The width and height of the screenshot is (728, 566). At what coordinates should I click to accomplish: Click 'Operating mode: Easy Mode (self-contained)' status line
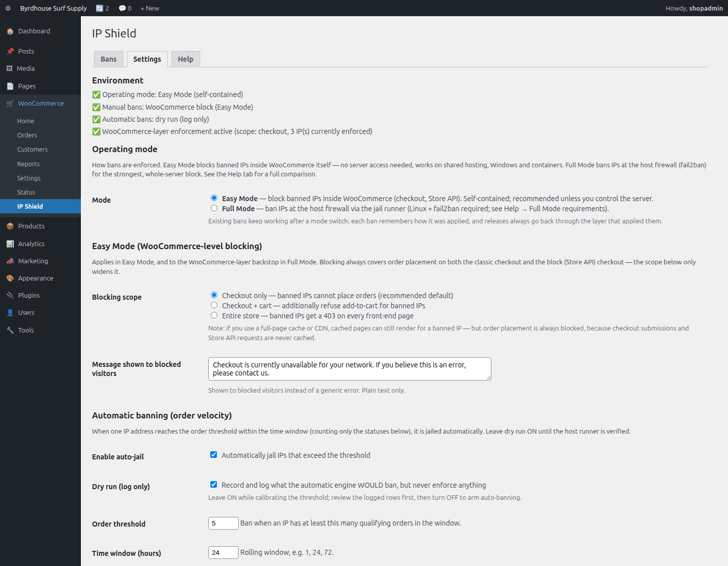[x=168, y=95]
